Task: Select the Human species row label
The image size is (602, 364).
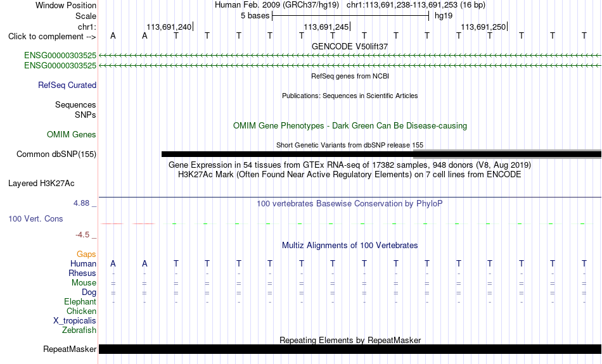Action: click(83, 264)
